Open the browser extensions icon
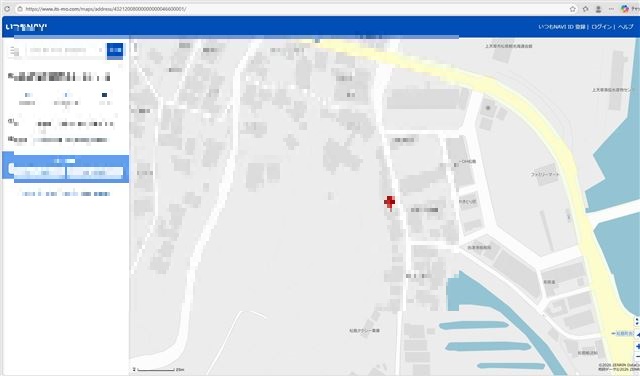This screenshot has width=640, height=376. (x=586, y=9)
